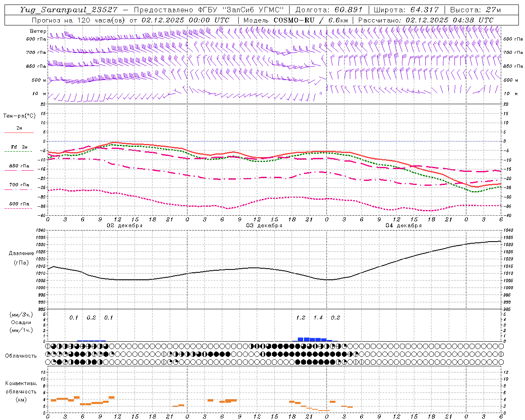The image size is (525, 420).
Task: Click the Долгота: 60.891 header field
Action: click(x=329, y=10)
